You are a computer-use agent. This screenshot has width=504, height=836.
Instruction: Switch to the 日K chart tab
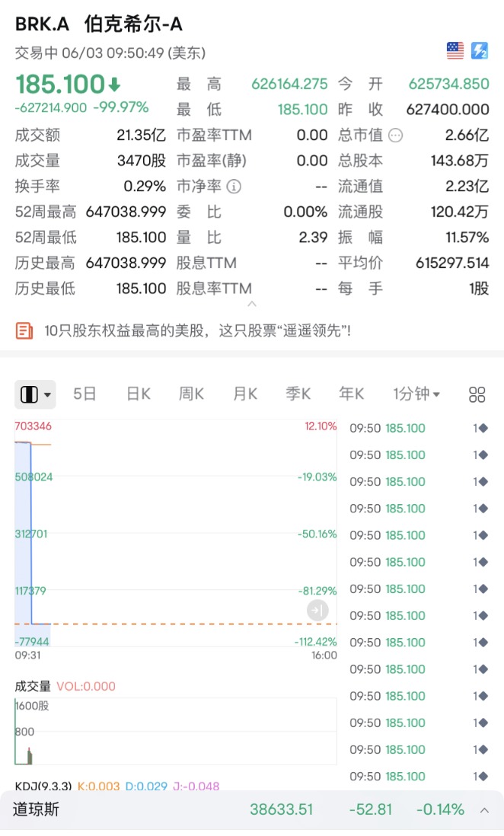click(x=138, y=394)
